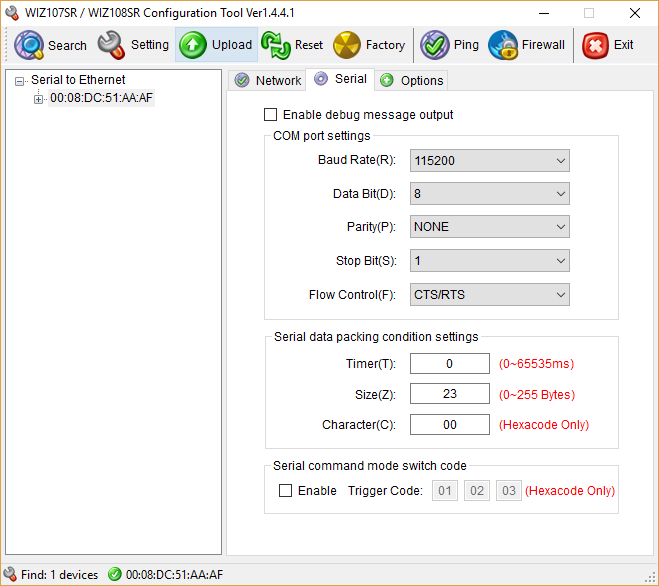Click the Exit toolbar label
The image size is (659, 586).
pyautogui.click(x=623, y=45)
